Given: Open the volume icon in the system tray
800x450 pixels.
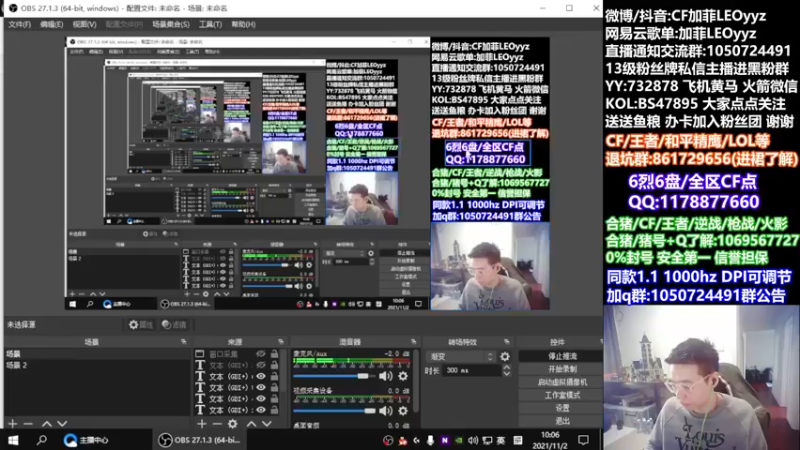Looking at the screenshot, I should point(473,440).
